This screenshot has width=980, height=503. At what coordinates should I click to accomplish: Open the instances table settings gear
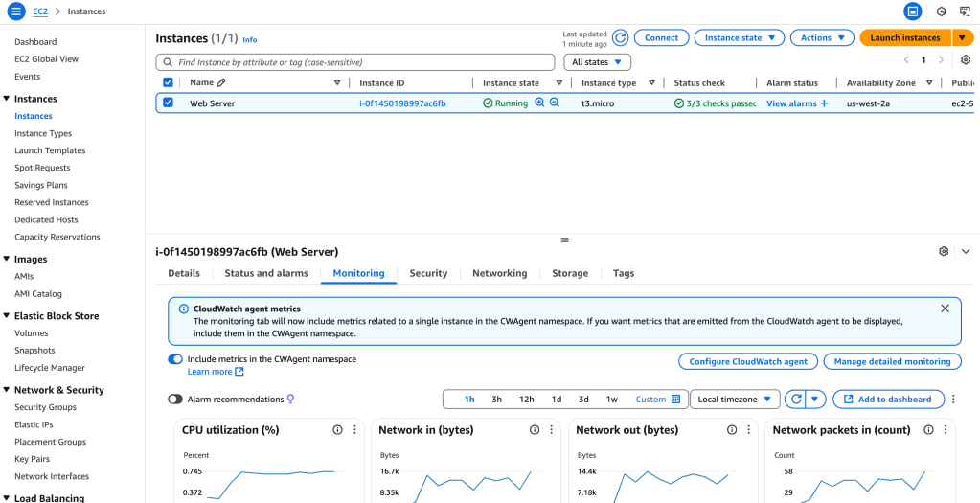965,60
